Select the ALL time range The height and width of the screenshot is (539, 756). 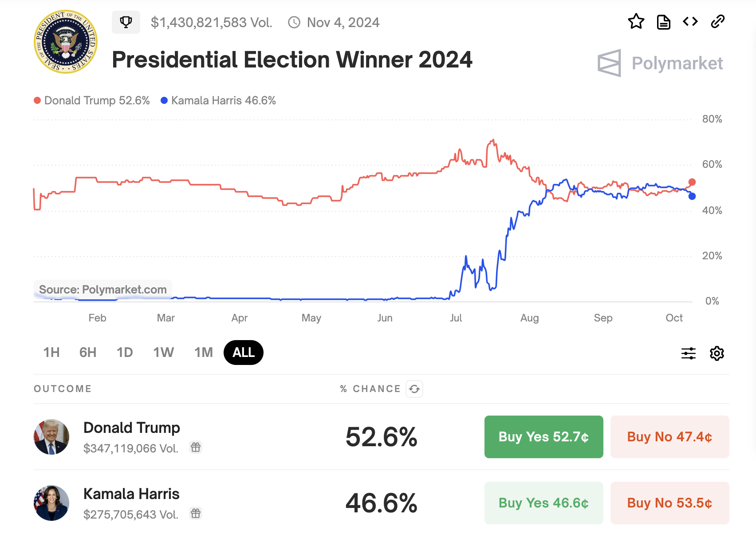[244, 353]
